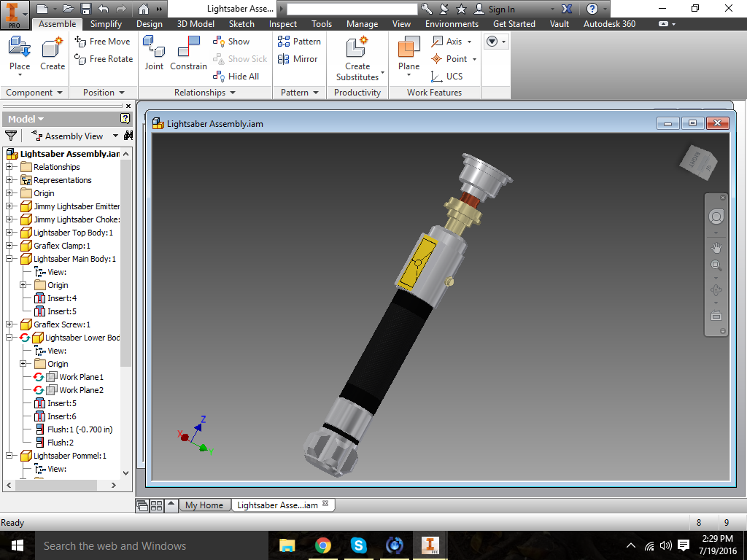Select Flush:1 (-0.700 in) constraint
Image resolution: width=747 pixels, height=560 pixels.
[74, 429]
